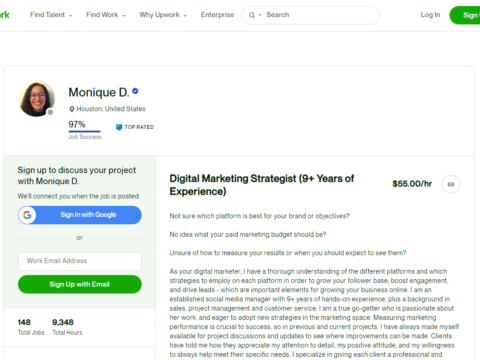Click Monique D.'s profile photo

(x=37, y=99)
